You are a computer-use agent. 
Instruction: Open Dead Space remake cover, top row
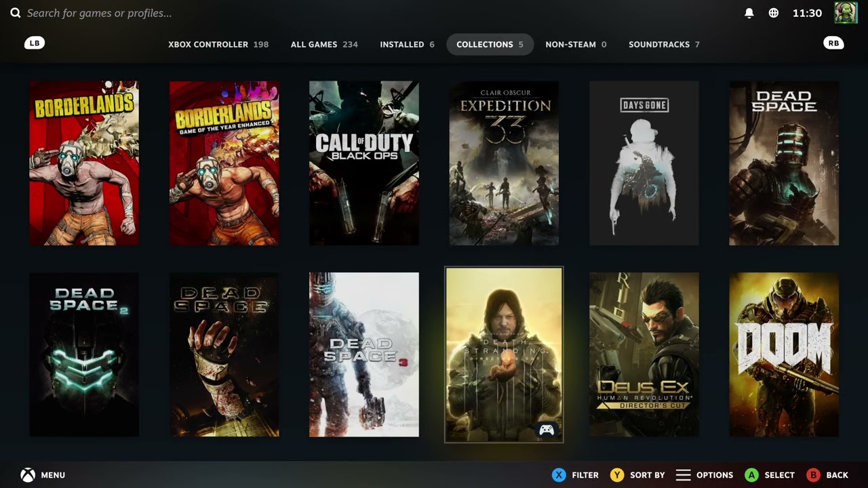point(784,163)
